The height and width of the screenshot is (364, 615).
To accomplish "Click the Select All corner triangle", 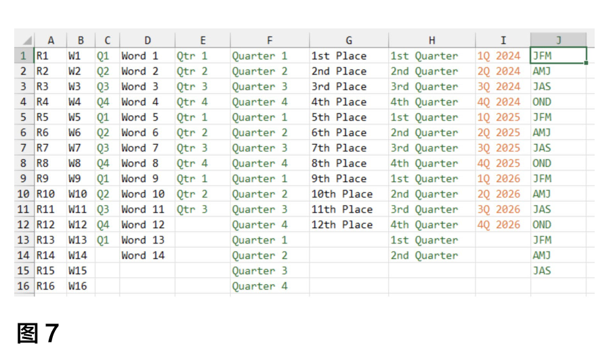I will click(x=24, y=41).
